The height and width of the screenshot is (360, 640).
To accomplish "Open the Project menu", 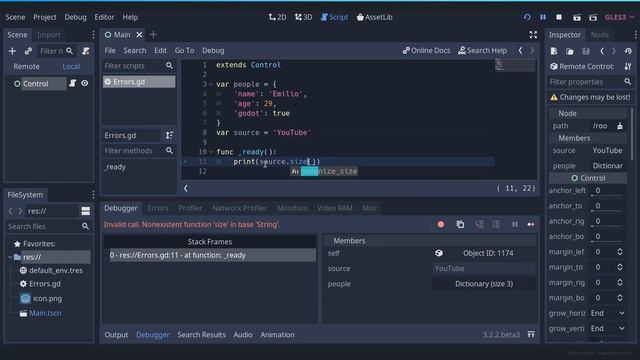I will click(x=44, y=17).
